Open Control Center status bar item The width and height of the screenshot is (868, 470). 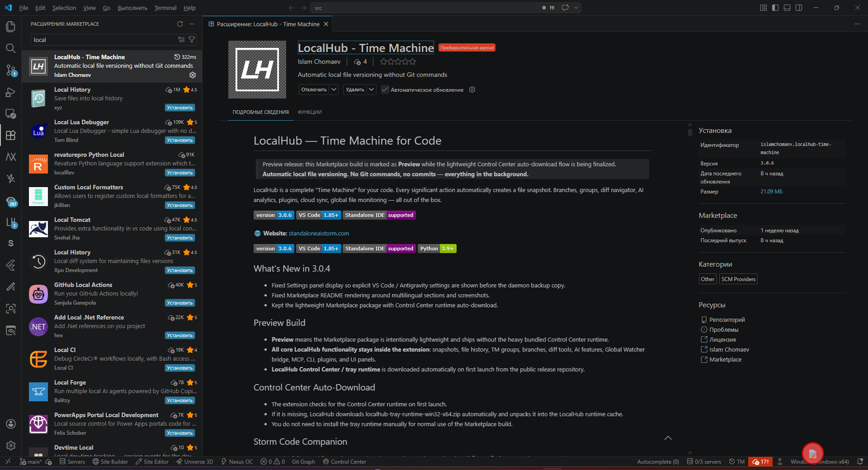pos(344,461)
